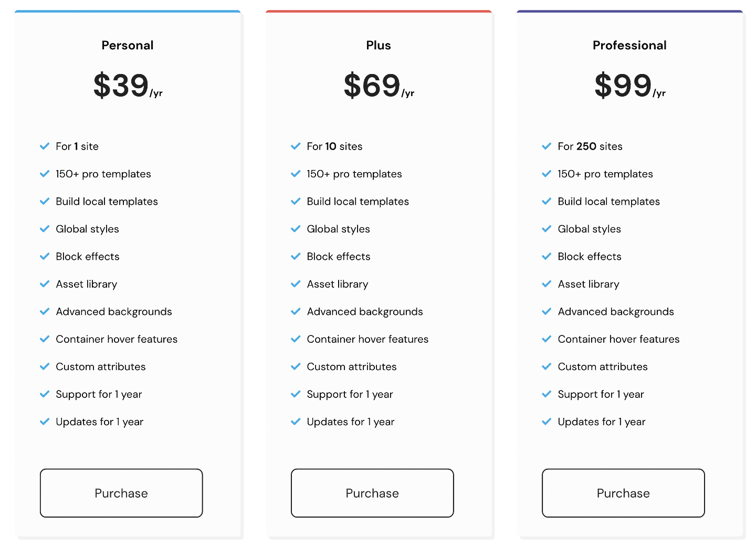Click checkmark beside "For 250 sites"
Screen dimensions: 756x548
click(x=547, y=146)
